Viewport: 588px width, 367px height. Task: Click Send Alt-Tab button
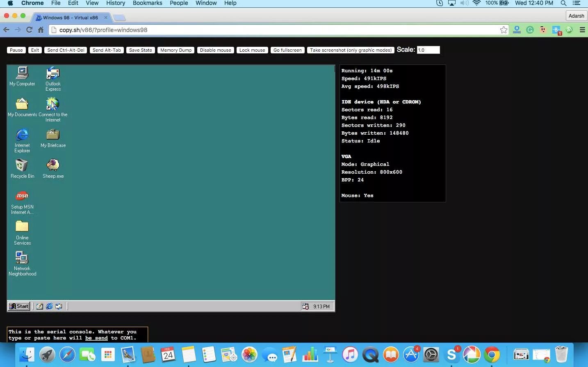coord(107,50)
